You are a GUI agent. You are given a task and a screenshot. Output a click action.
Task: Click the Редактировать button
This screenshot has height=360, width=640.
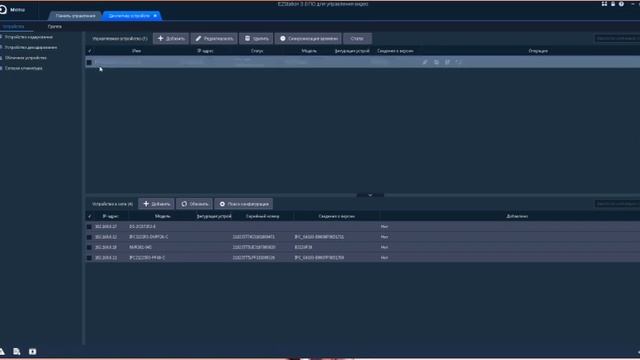(214, 38)
